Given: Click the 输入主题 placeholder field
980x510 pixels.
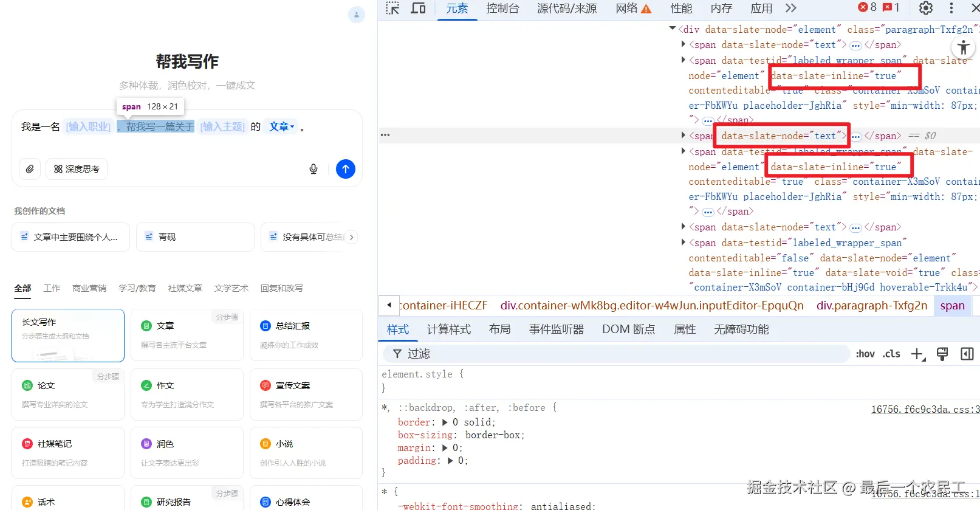Looking at the screenshot, I should point(223,126).
